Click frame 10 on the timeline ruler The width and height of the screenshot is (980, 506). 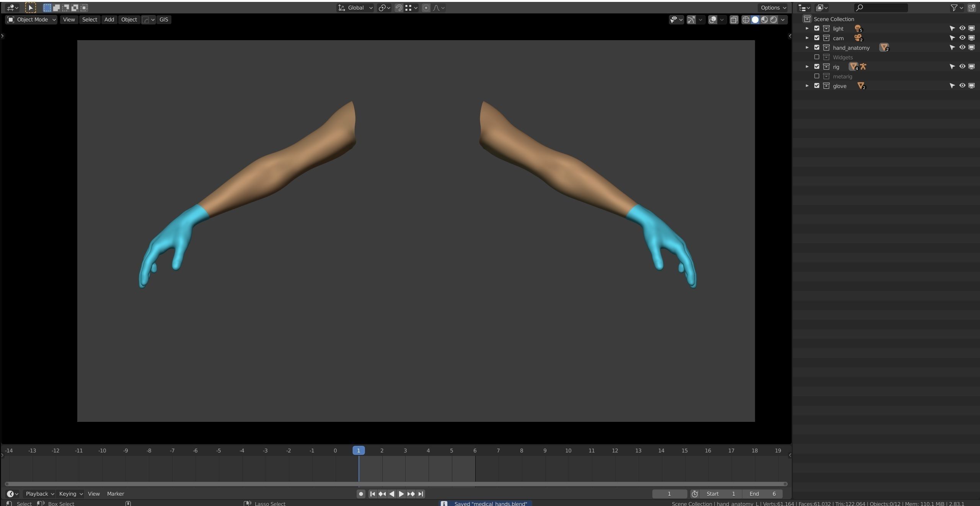[x=568, y=451]
